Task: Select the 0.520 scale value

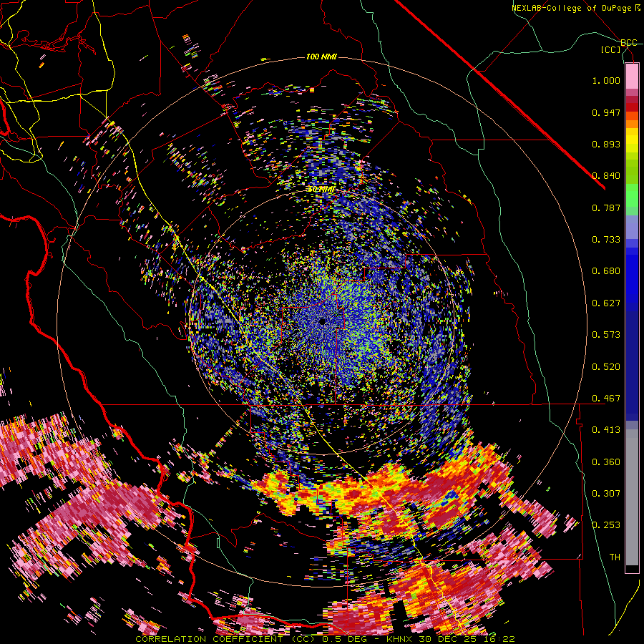Action: click(x=606, y=367)
